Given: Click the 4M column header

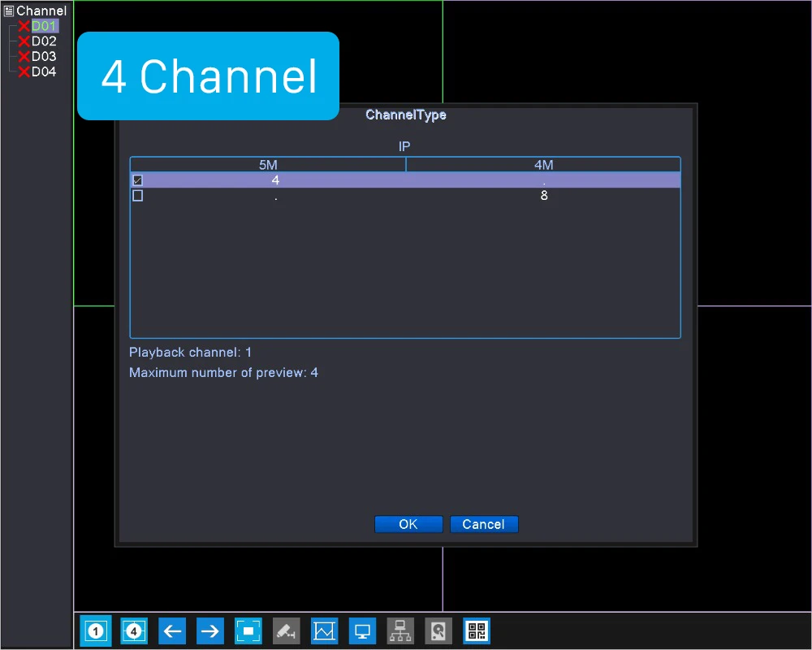Looking at the screenshot, I should (543, 165).
